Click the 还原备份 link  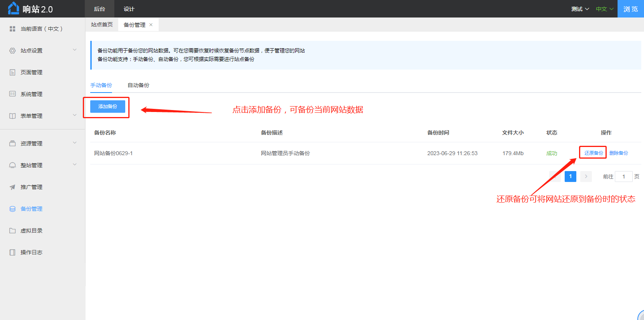[593, 153]
